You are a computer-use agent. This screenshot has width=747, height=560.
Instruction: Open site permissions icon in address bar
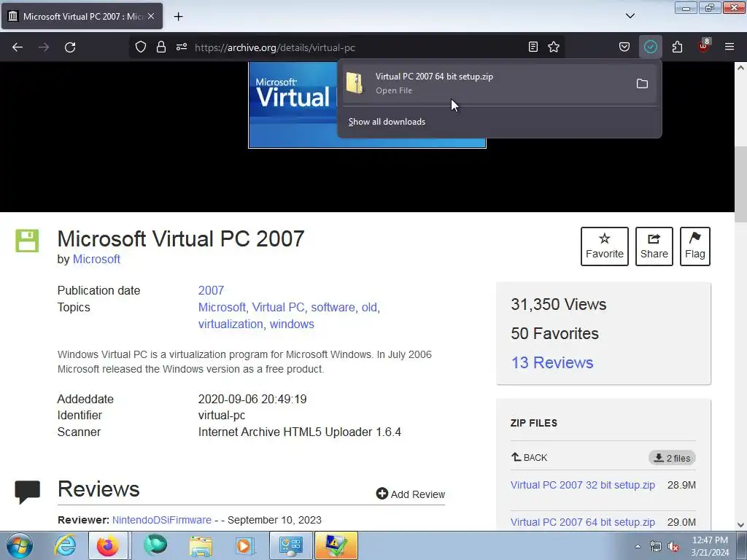point(182,47)
